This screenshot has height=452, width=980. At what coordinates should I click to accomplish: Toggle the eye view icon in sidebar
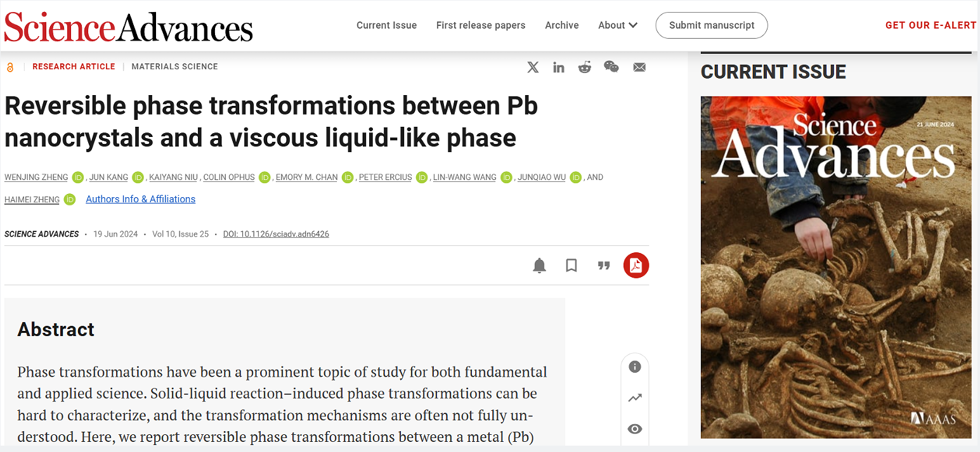[634, 429]
